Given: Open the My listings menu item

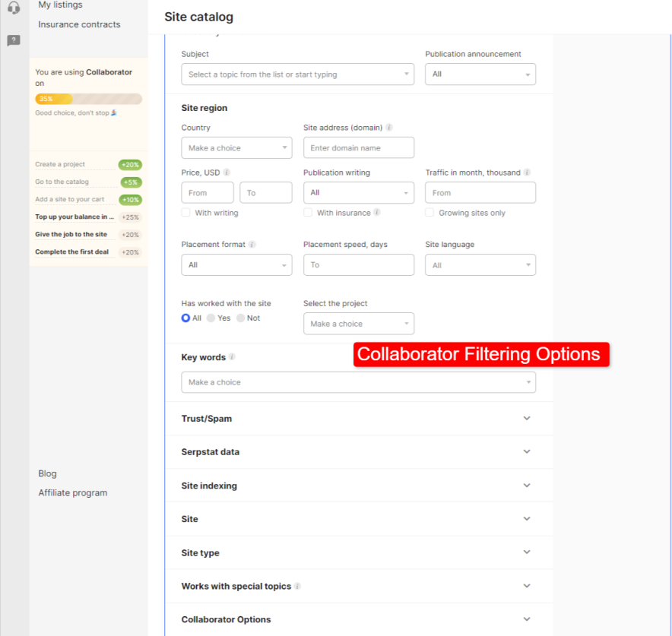Looking at the screenshot, I should coord(61,5).
